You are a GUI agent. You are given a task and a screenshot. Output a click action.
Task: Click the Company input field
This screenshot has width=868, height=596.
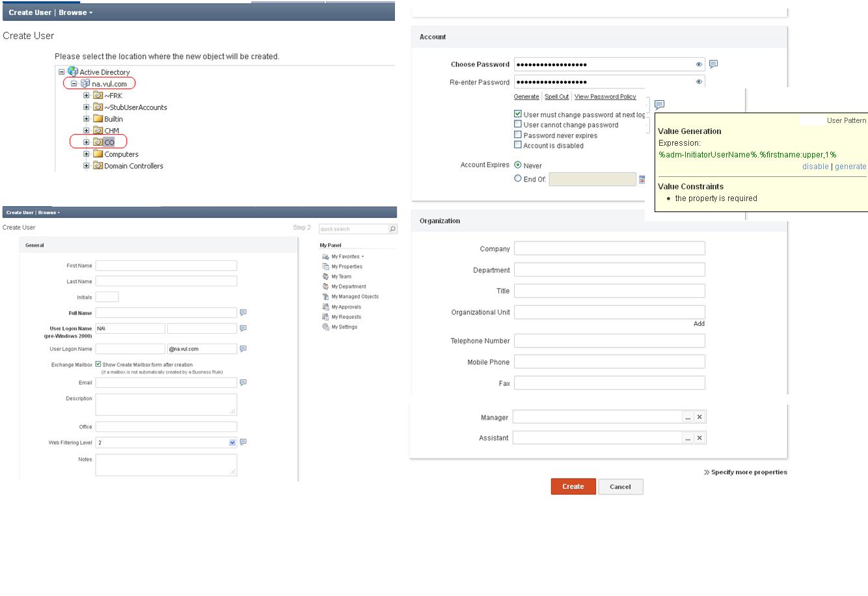610,249
